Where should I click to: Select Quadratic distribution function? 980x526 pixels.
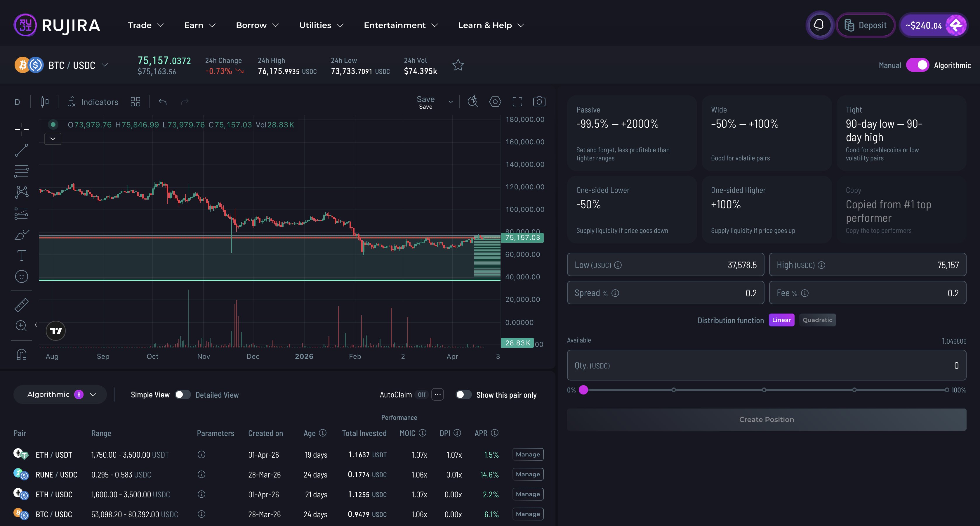pyautogui.click(x=817, y=320)
